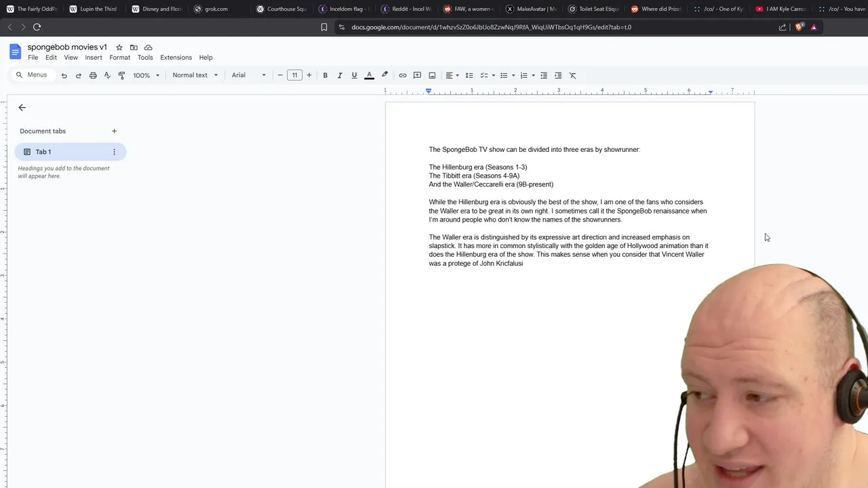Click left indent marker on ruler
The width and height of the screenshot is (868, 488).
click(429, 91)
